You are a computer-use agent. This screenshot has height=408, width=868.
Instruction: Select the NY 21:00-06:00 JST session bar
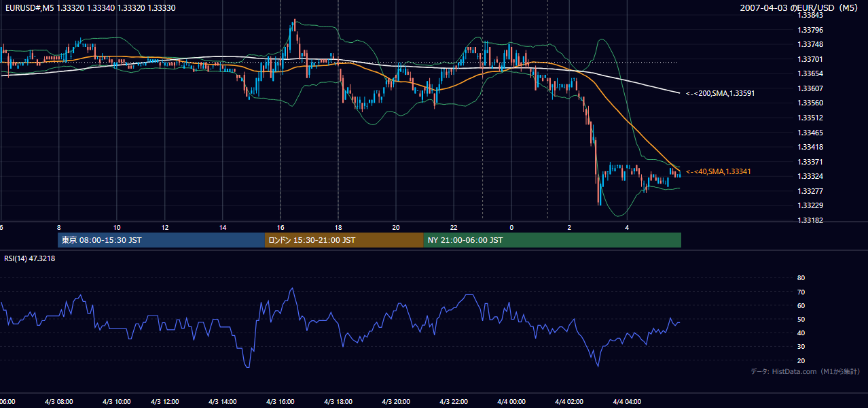point(552,240)
